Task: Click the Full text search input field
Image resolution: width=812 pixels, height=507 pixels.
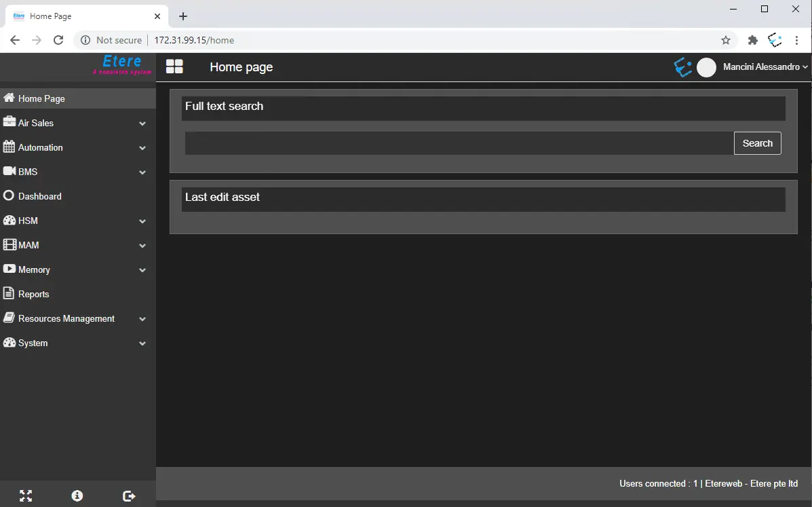Action: click(459, 143)
